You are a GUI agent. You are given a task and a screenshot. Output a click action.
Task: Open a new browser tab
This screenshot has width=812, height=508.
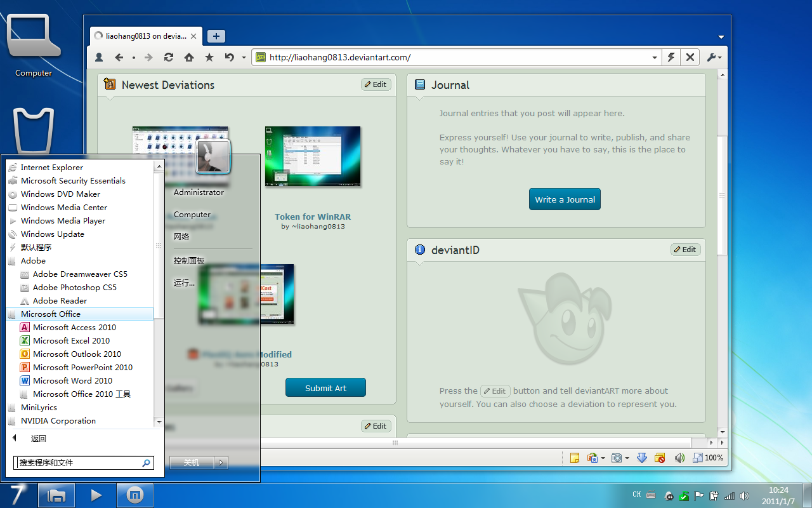click(216, 36)
